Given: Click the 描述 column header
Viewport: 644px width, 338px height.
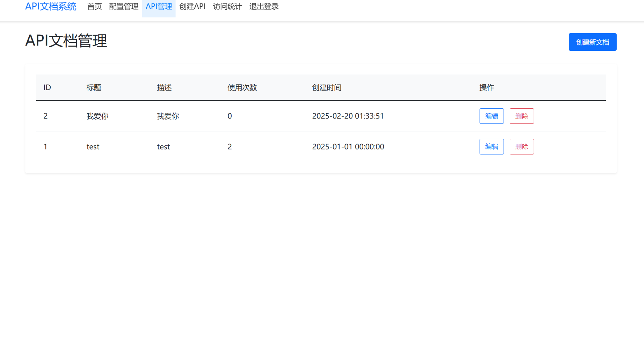Looking at the screenshot, I should (164, 88).
